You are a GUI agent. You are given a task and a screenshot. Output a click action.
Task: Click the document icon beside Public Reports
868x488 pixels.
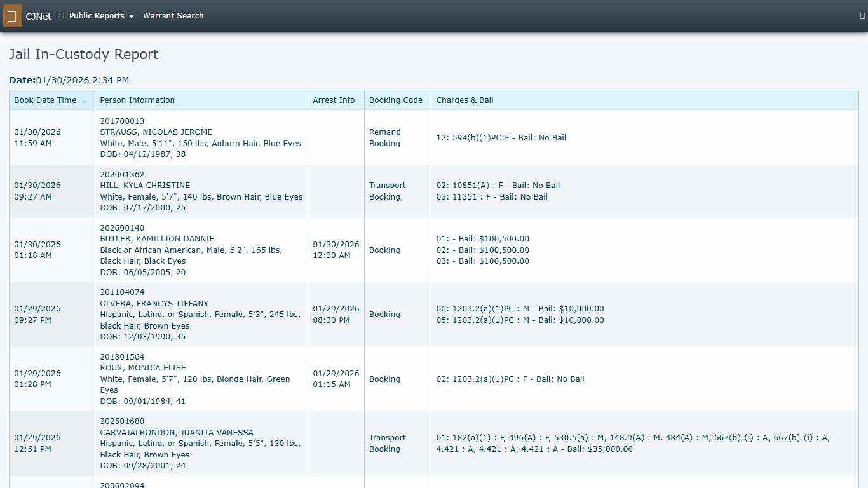pyautogui.click(x=60, y=16)
